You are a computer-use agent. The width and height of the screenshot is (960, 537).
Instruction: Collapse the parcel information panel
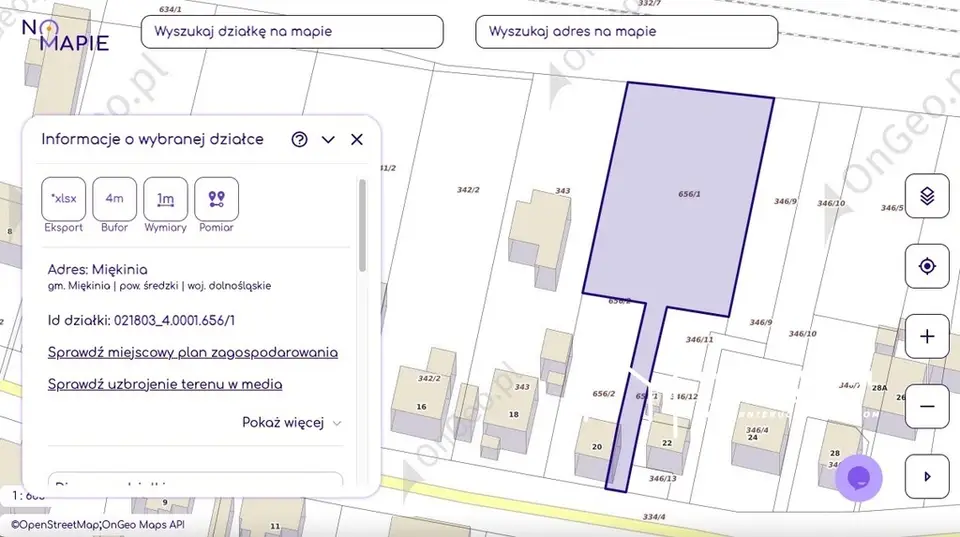coord(328,140)
